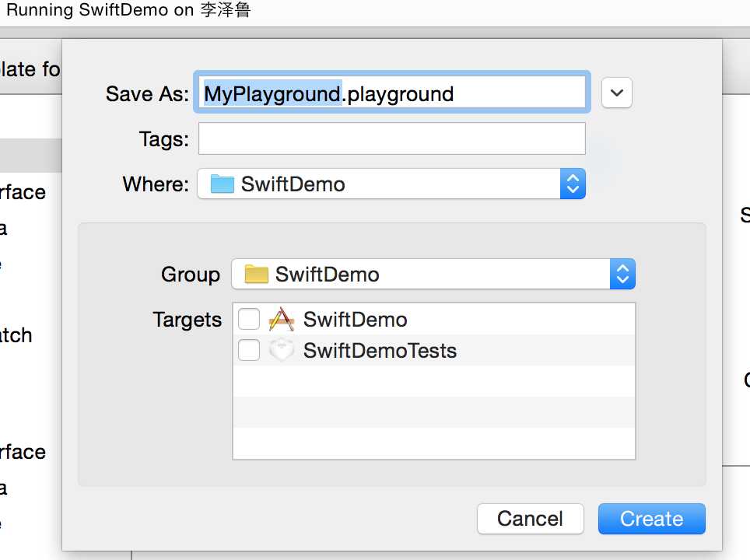Image resolution: width=750 pixels, height=560 pixels.
Task: Click the blue folder icon beside Where
Action: 223,184
